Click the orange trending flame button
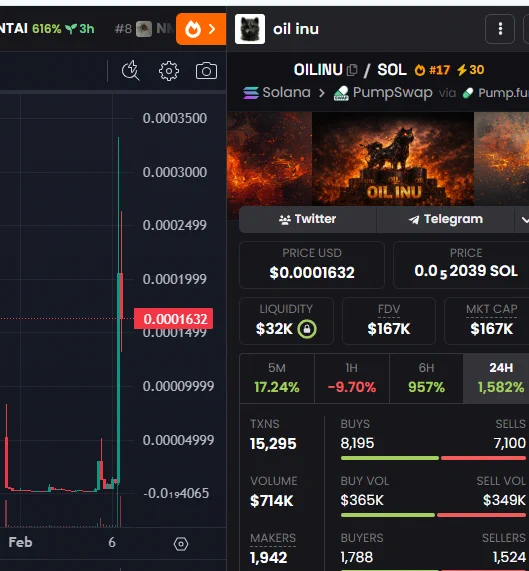The width and height of the screenshot is (529, 571). (201, 29)
